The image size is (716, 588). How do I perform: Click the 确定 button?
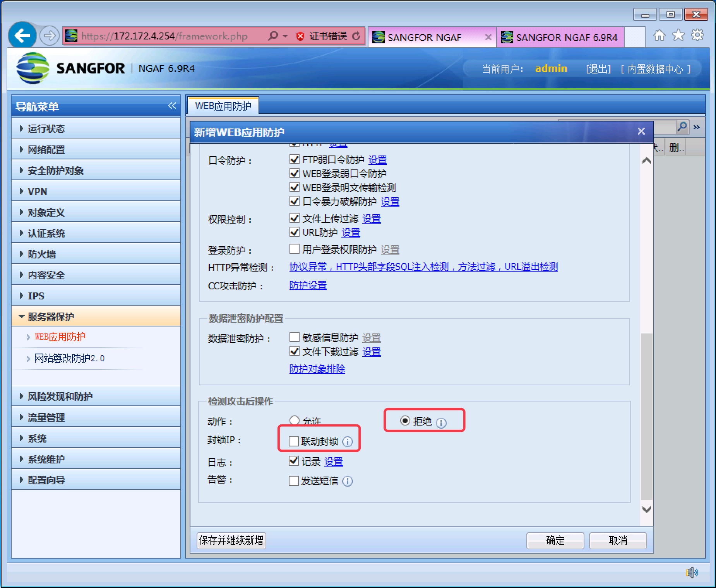[555, 540]
